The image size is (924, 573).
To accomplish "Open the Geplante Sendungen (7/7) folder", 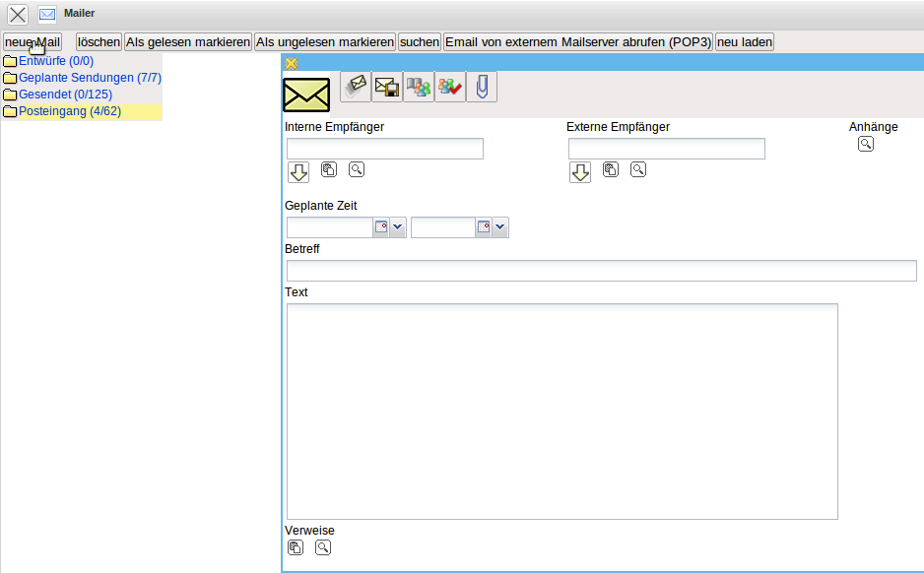I will pos(90,78).
